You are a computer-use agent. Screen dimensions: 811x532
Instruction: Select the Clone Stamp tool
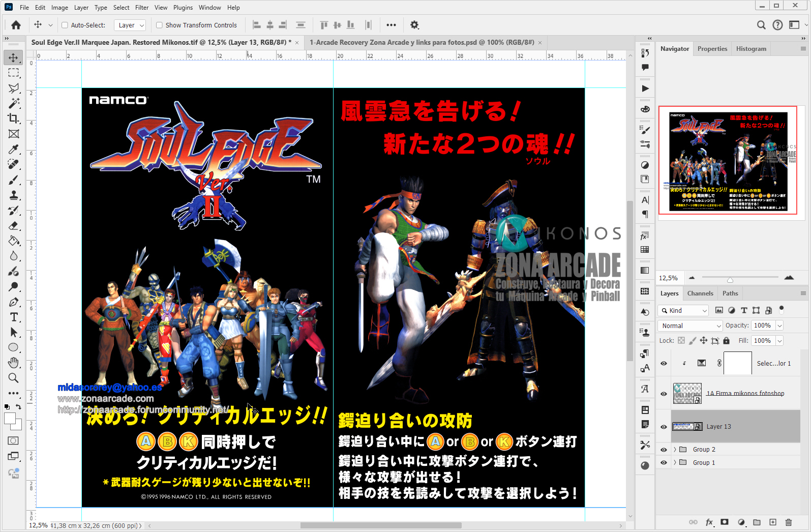click(x=14, y=195)
